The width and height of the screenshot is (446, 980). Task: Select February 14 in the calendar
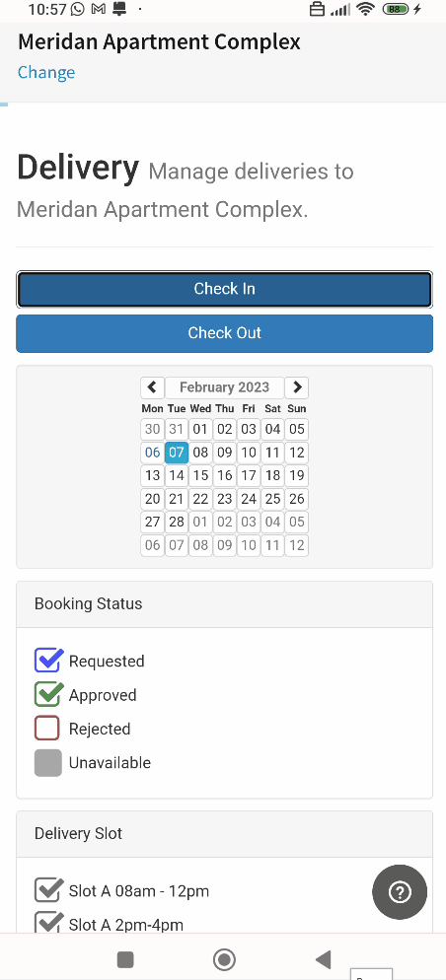tap(177, 475)
